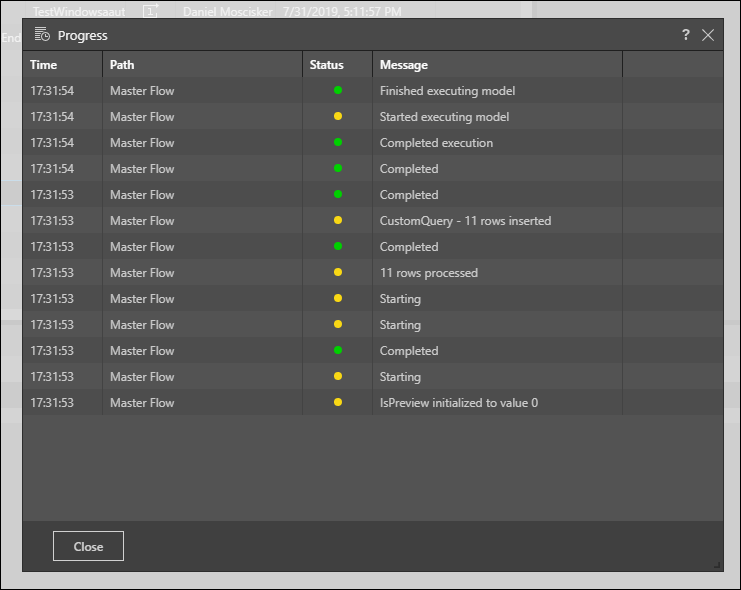Click yellow dot for IsPreview initialized row
The image size is (741, 590).
[x=338, y=403]
